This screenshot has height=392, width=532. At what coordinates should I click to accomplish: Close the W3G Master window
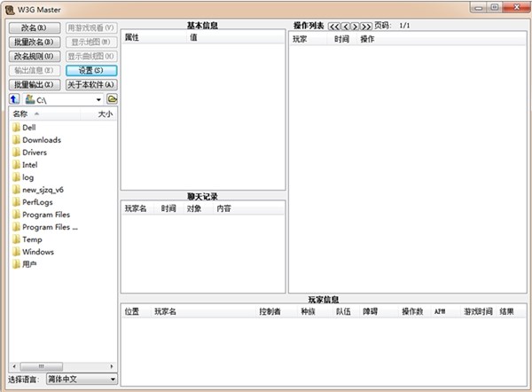click(x=516, y=7)
